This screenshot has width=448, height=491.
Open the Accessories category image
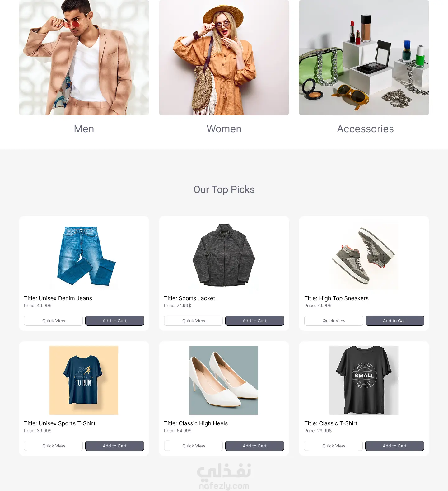364,58
